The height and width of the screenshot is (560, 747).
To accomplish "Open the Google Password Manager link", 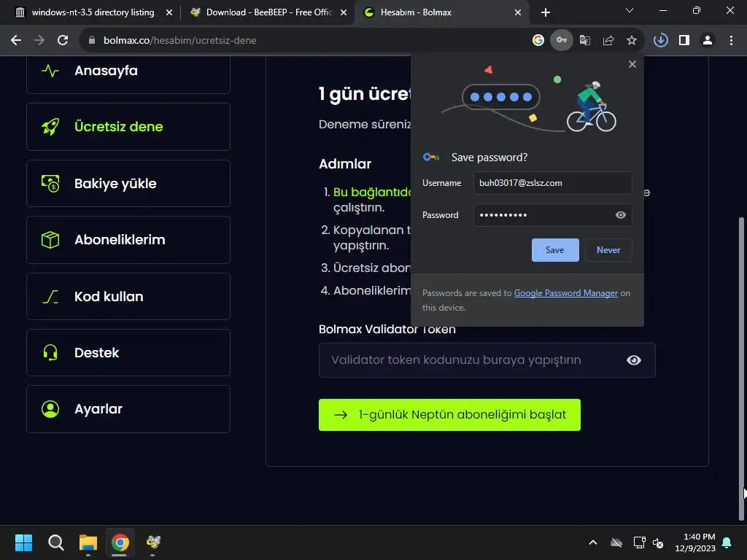I will [566, 293].
